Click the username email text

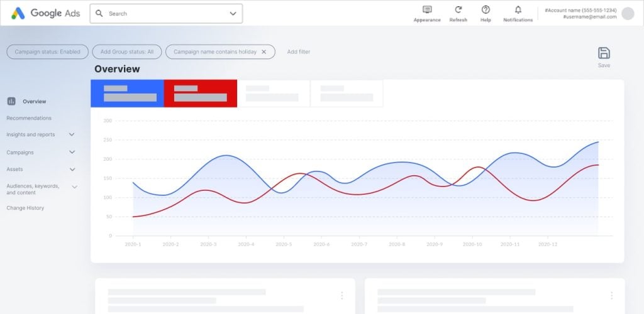coord(590,17)
